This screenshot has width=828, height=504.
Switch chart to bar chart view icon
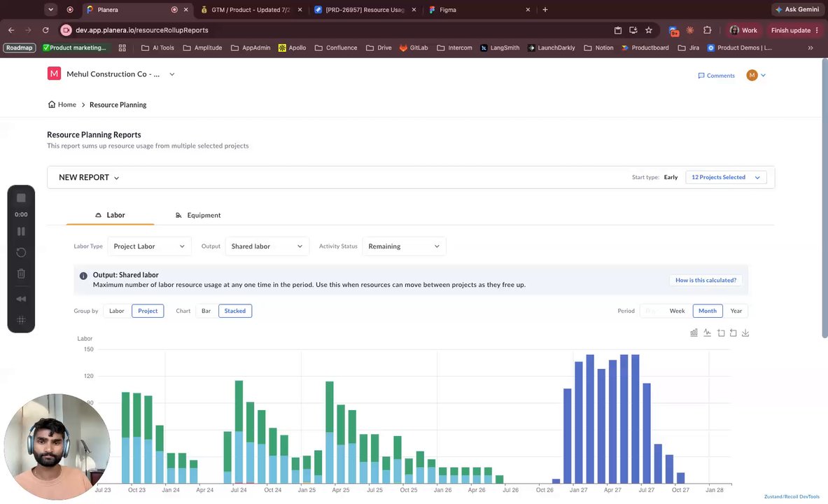point(694,332)
